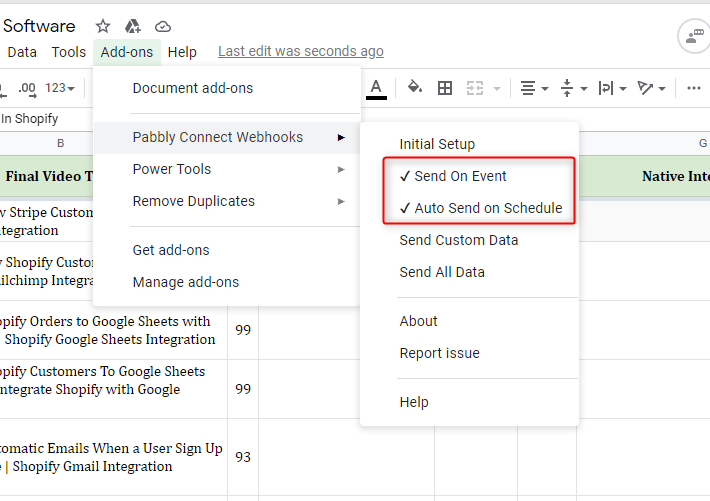Click the cell with value 93
The height and width of the screenshot is (501, 710).
pyautogui.click(x=243, y=457)
